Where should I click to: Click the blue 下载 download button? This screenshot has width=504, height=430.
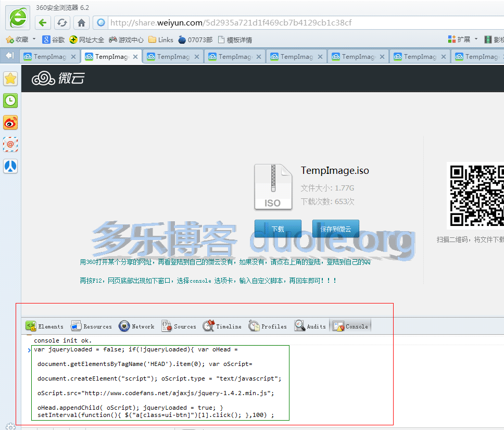[x=278, y=229]
